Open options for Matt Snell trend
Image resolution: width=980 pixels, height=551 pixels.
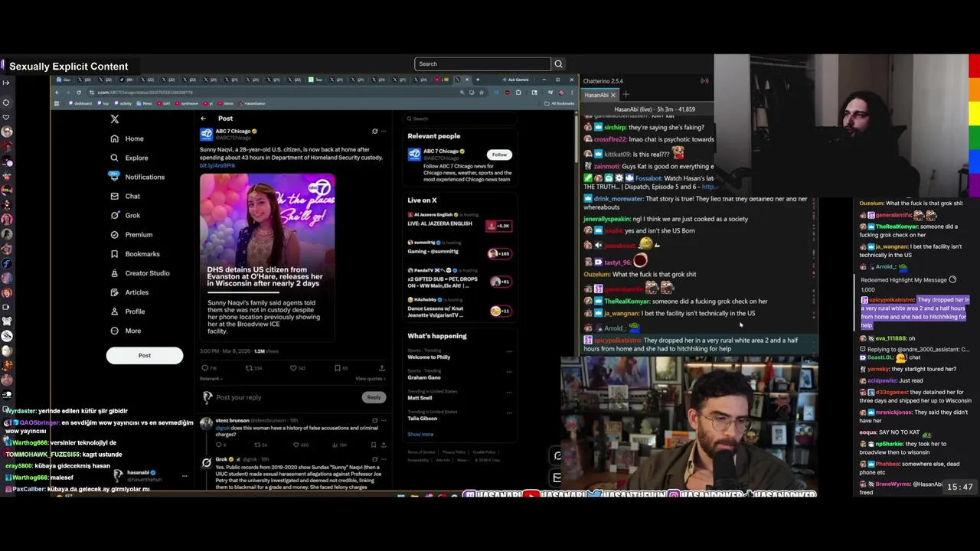click(509, 393)
